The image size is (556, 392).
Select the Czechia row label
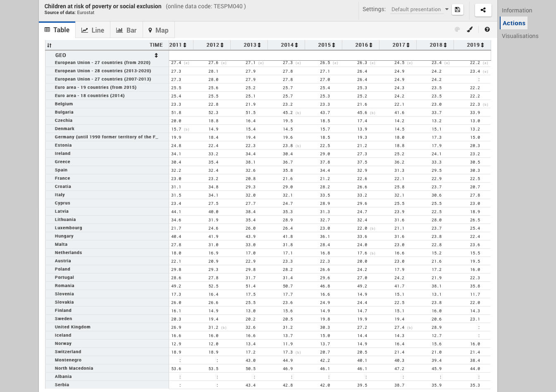point(64,121)
